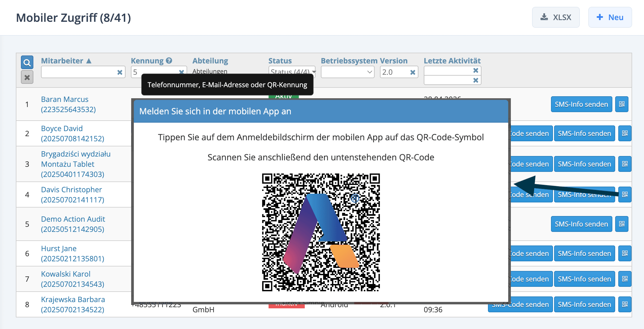This screenshot has width=644, height=329.
Task: Send SMS-Info to Kowalski Karol
Action: [584, 279]
